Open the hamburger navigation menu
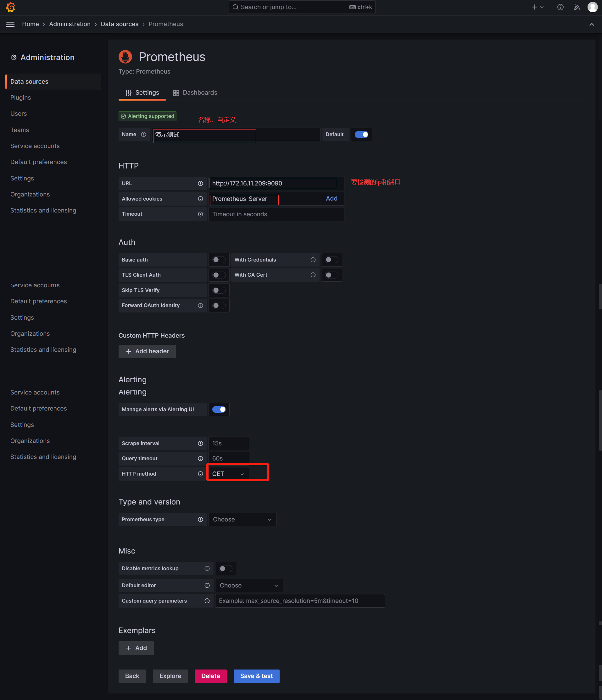602x700 pixels. click(10, 24)
